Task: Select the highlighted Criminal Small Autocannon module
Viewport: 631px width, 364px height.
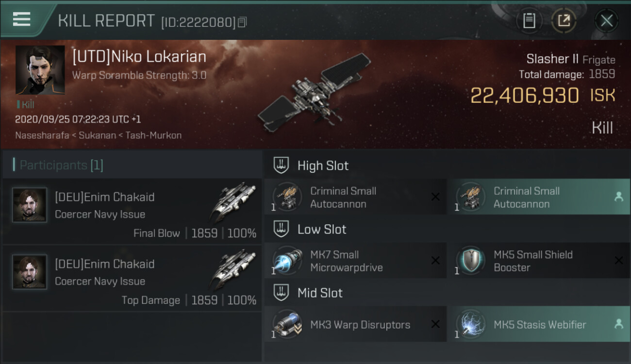Action: 538,198
